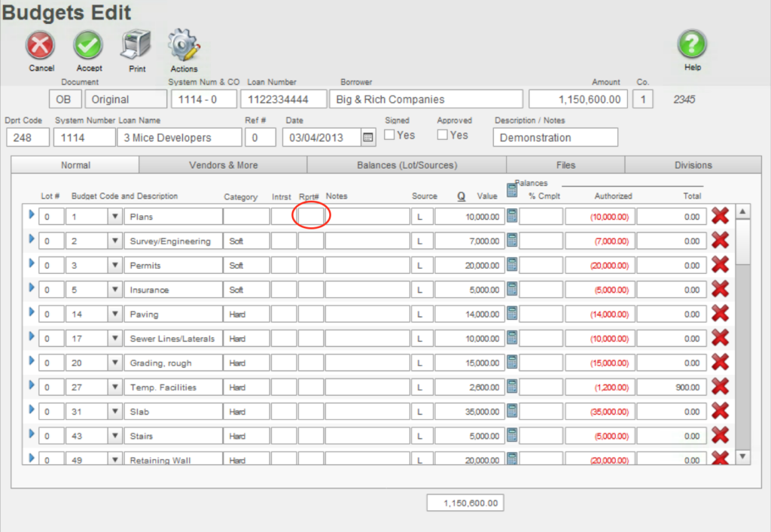The image size is (771, 532).
Task: Select the Files tab
Action: [565, 165]
